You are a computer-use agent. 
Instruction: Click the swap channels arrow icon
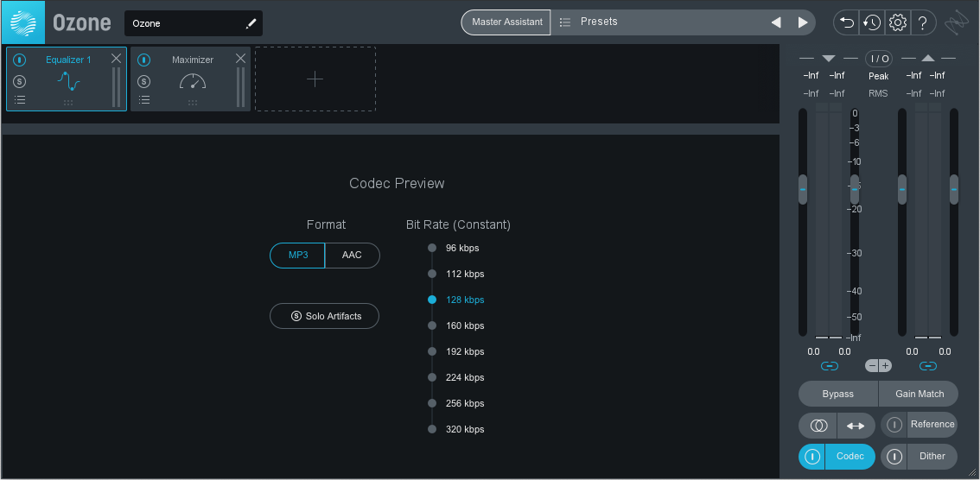click(856, 426)
